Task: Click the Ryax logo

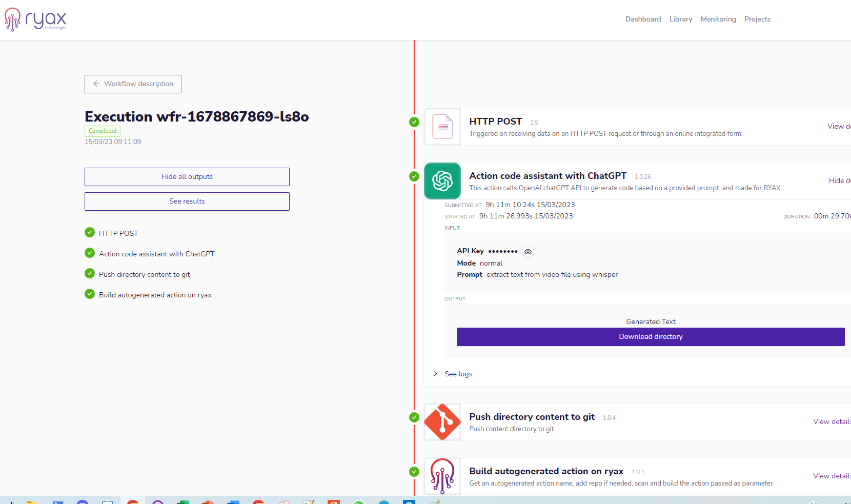Action: [x=35, y=19]
